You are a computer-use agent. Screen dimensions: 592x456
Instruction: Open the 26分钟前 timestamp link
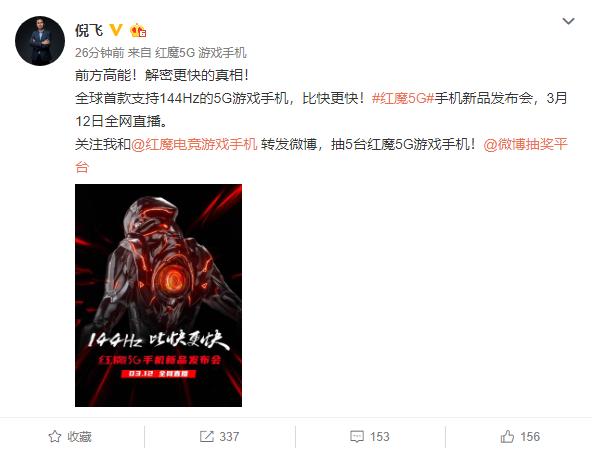(x=99, y=52)
